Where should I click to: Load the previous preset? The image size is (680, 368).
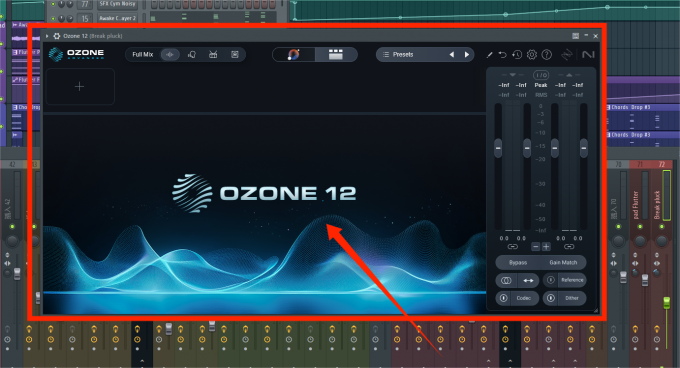(452, 55)
